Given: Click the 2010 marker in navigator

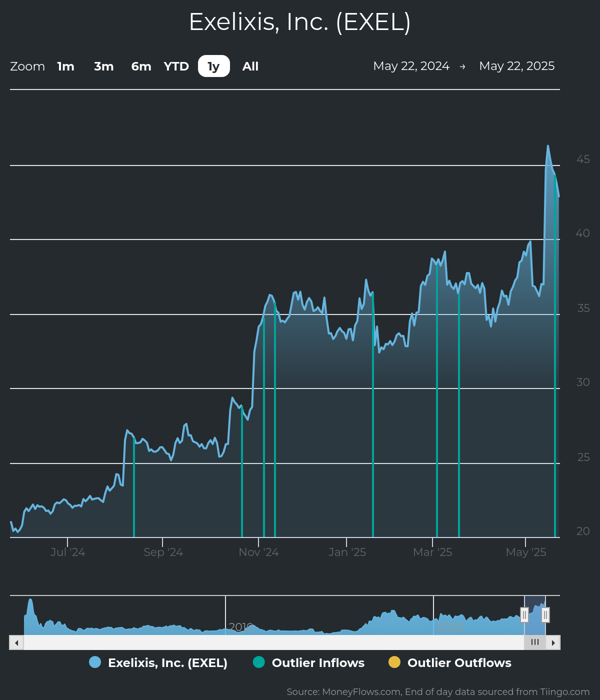Looking at the screenshot, I should point(240,626).
